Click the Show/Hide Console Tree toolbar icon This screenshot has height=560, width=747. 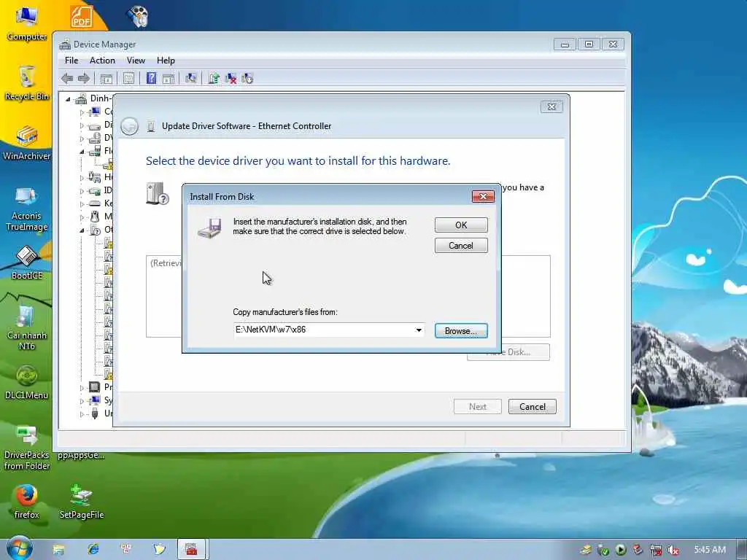point(107,78)
